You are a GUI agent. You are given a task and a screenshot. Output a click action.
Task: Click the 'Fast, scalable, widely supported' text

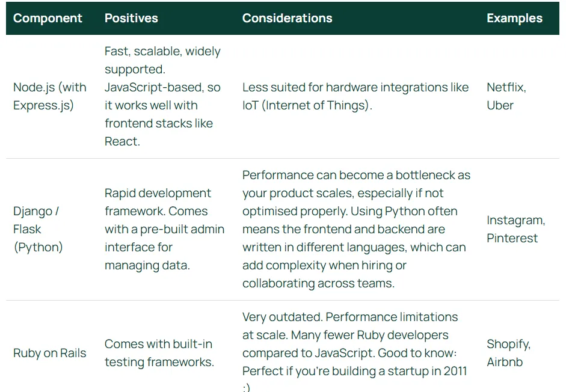click(x=162, y=60)
